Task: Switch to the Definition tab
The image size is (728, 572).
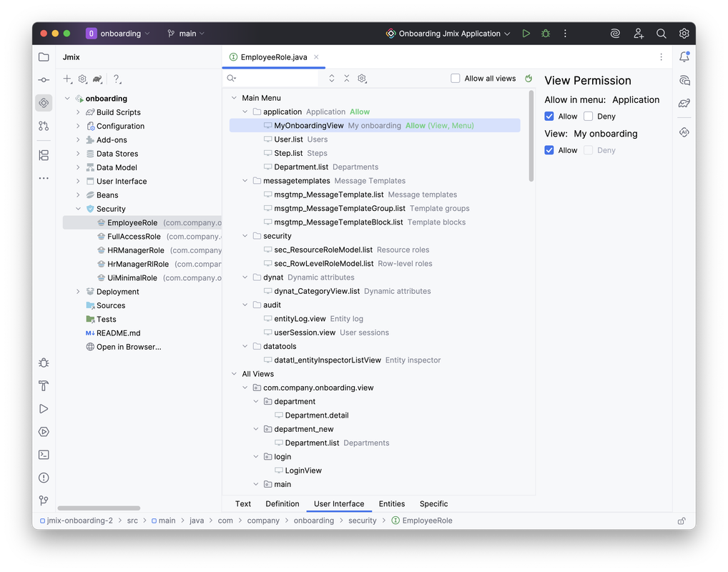Action: coord(282,504)
